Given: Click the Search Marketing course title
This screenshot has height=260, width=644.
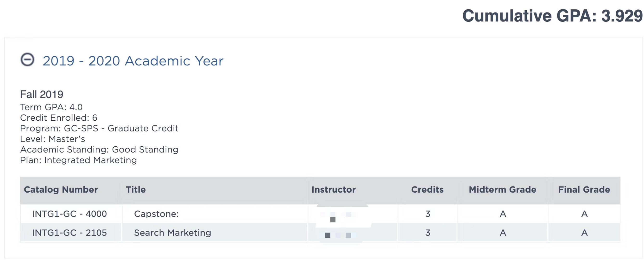Looking at the screenshot, I should click(172, 233).
